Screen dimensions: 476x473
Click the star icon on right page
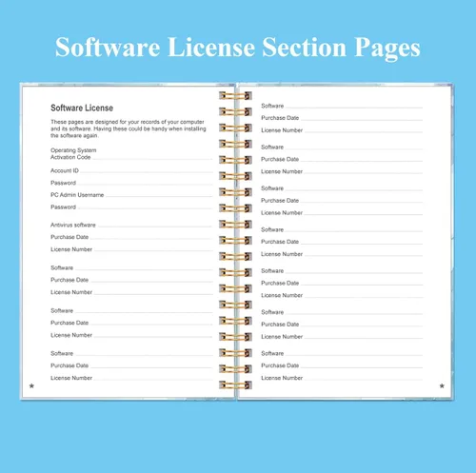(442, 385)
